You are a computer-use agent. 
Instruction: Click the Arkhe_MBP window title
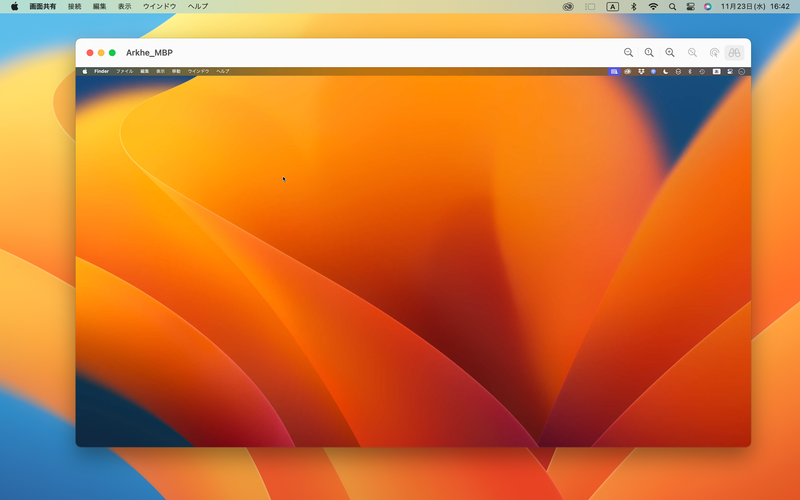(x=149, y=53)
